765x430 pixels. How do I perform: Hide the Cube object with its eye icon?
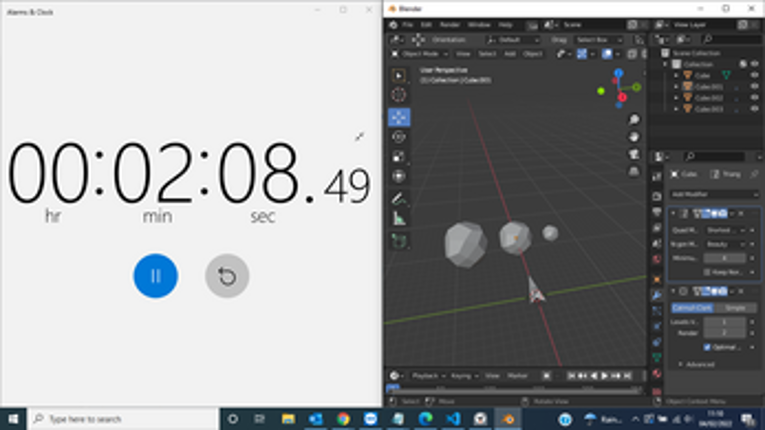point(755,75)
